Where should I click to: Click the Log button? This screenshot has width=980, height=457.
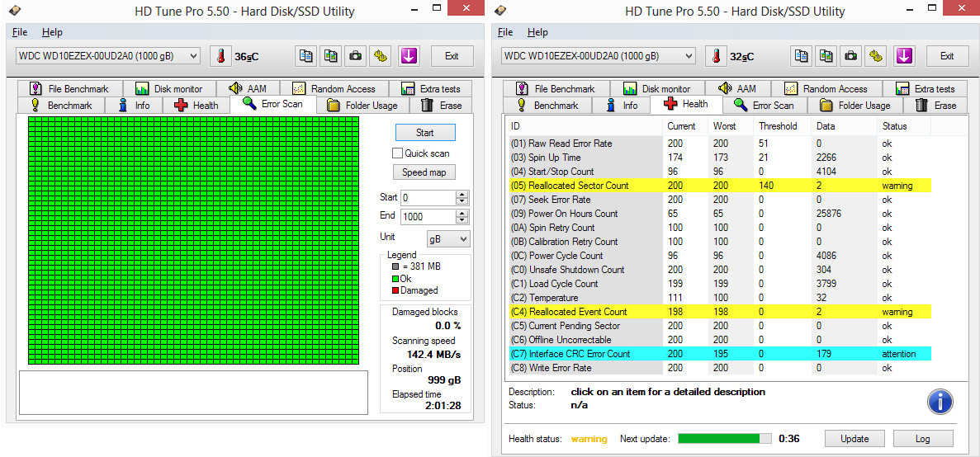click(x=922, y=439)
